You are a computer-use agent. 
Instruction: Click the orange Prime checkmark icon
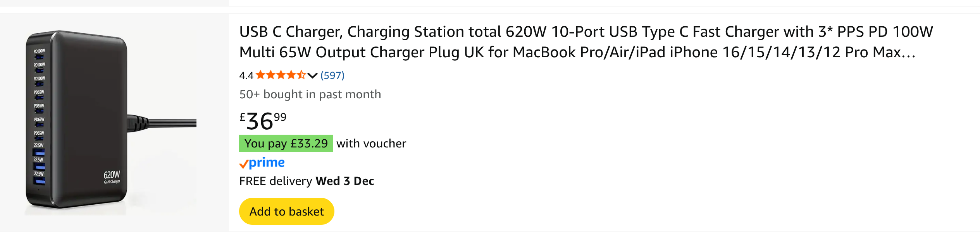[x=243, y=164]
